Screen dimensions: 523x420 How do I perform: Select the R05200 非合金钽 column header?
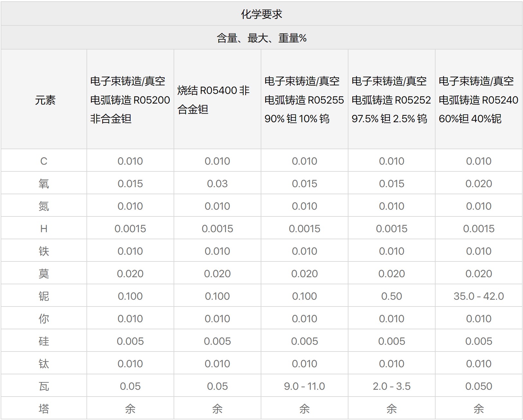[x=130, y=100]
